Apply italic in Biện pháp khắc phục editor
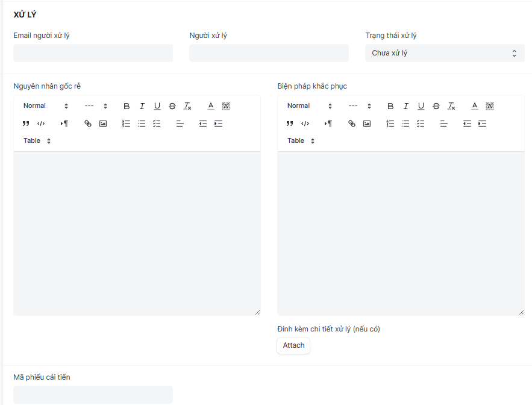Image resolution: width=532 pixels, height=405 pixels. (x=405, y=106)
